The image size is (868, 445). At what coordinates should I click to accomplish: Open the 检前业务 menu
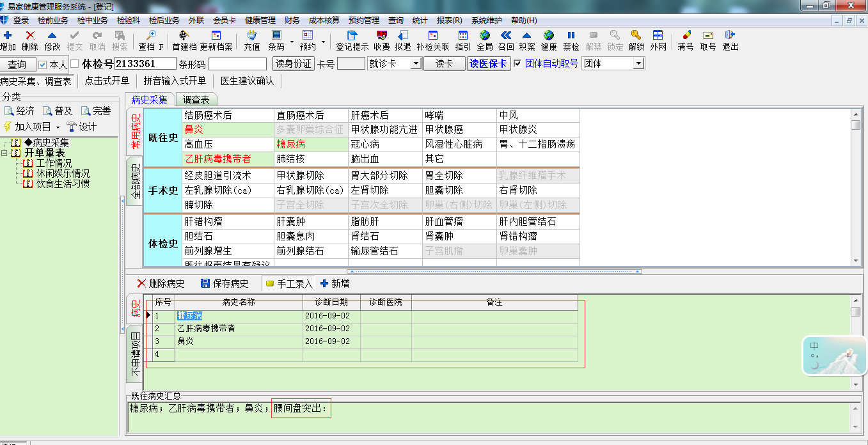tap(53, 20)
